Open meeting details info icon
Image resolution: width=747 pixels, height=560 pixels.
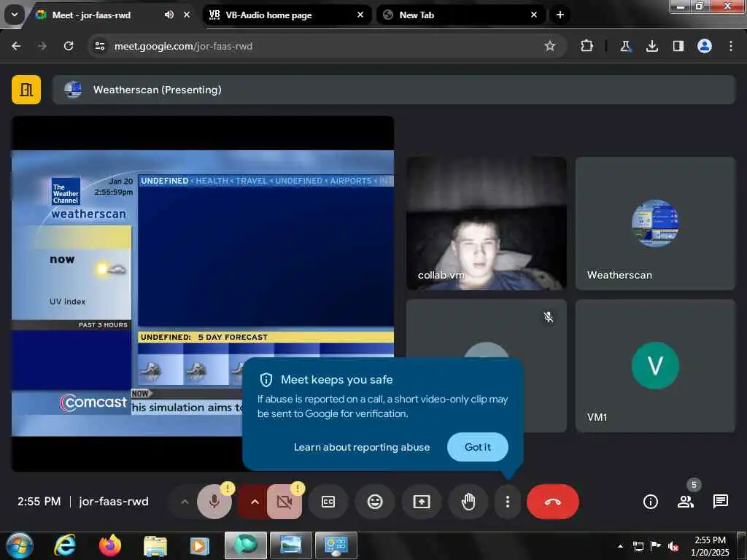pyautogui.click(x=650, y=502)
